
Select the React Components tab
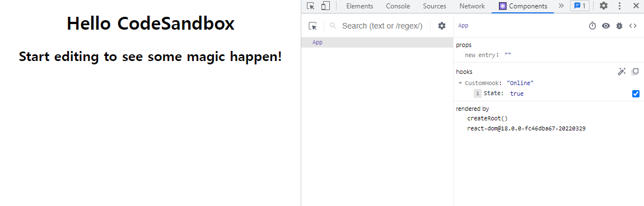pyautogui.click(x=523, y=6)
